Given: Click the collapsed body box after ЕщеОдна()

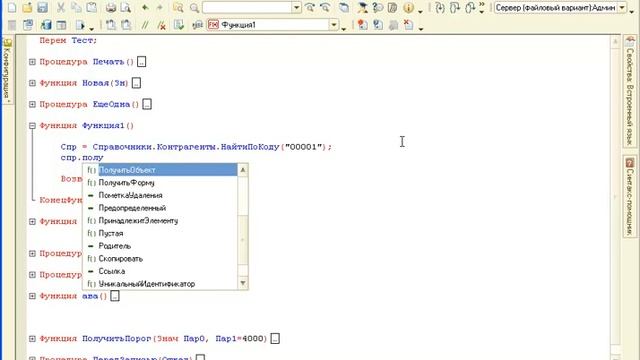Looking at the screenshot, I should point(147,104).
